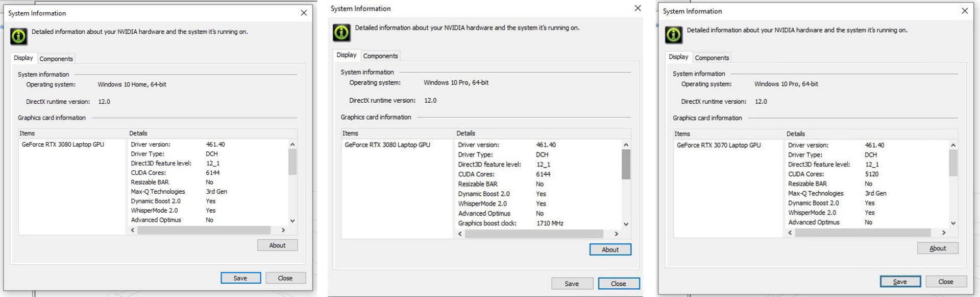Open the Components tab in left window
Image resolution: width=980 pixels, height=297 pixels.
click(56, 59)
